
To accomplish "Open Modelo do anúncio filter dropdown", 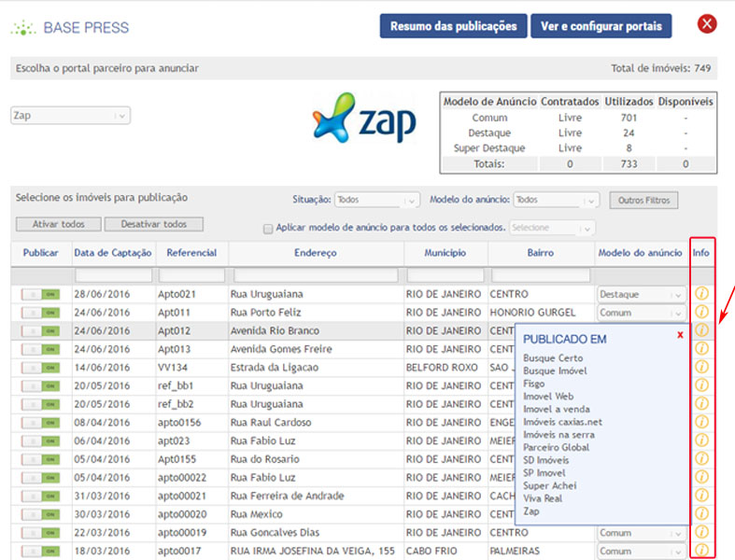I will [557, 200].
